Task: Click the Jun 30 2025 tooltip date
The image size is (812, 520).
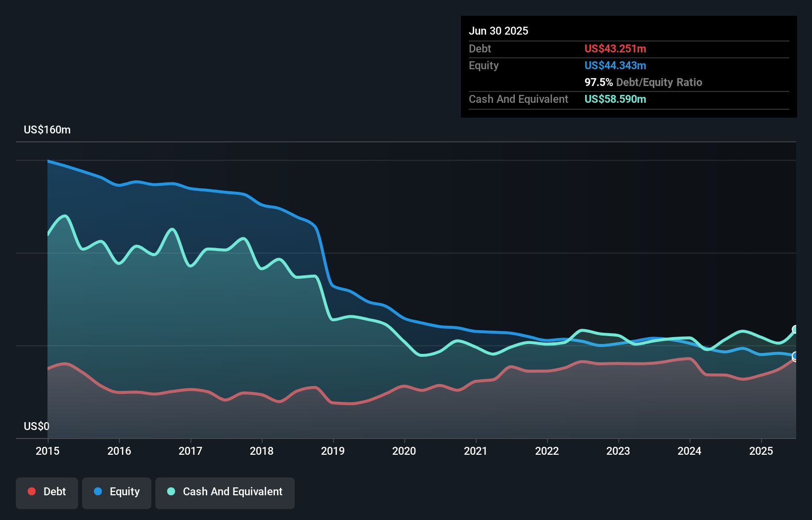Action: 498,31
